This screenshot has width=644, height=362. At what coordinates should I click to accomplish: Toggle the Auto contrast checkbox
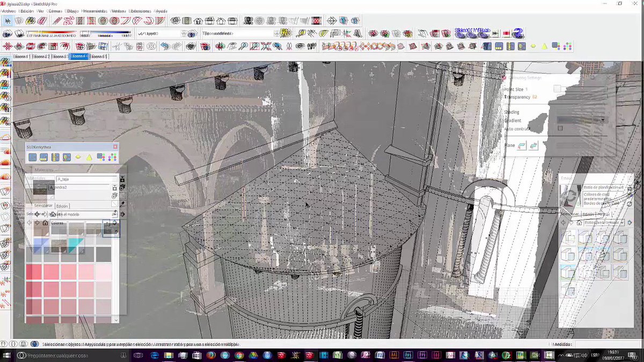(560, 128)
